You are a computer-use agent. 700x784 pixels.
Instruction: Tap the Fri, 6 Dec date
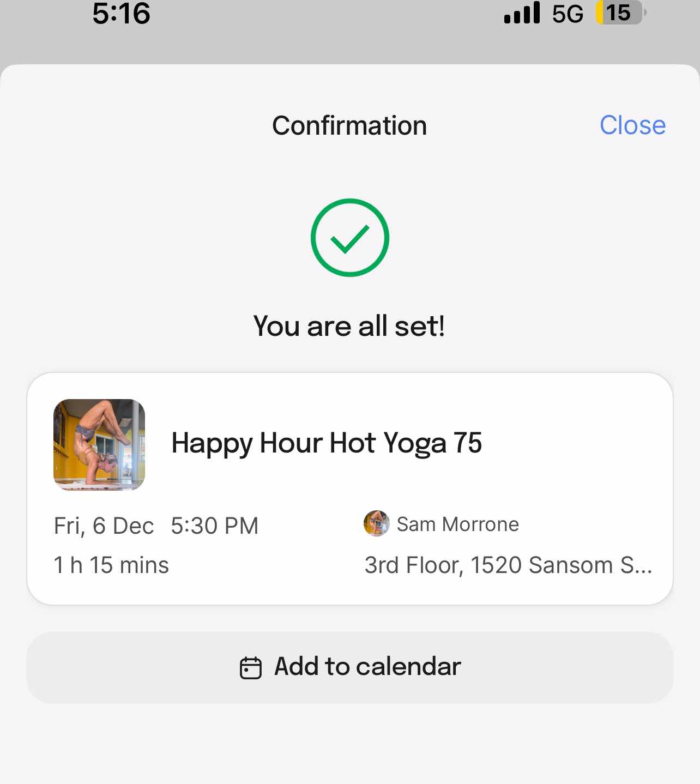(x=104, y=526)
